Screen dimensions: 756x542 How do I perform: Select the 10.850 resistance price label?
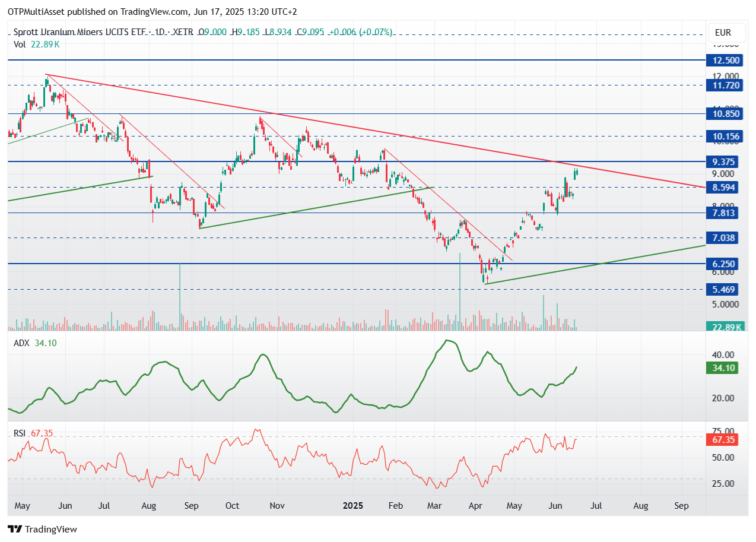(x=726, y=114)
